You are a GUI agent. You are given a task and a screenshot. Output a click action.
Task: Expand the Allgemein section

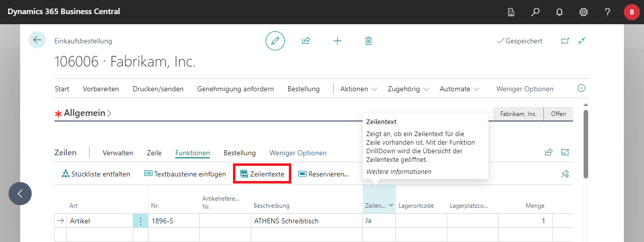coord(84,113)
